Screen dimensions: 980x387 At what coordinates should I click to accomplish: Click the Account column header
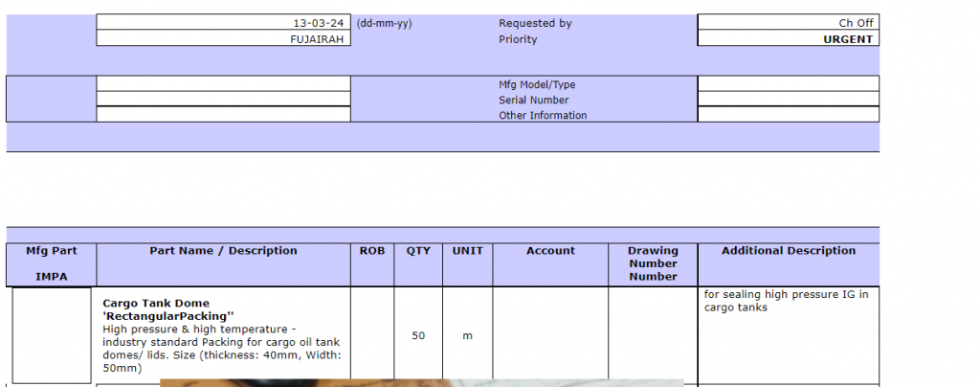pos(550,251)
